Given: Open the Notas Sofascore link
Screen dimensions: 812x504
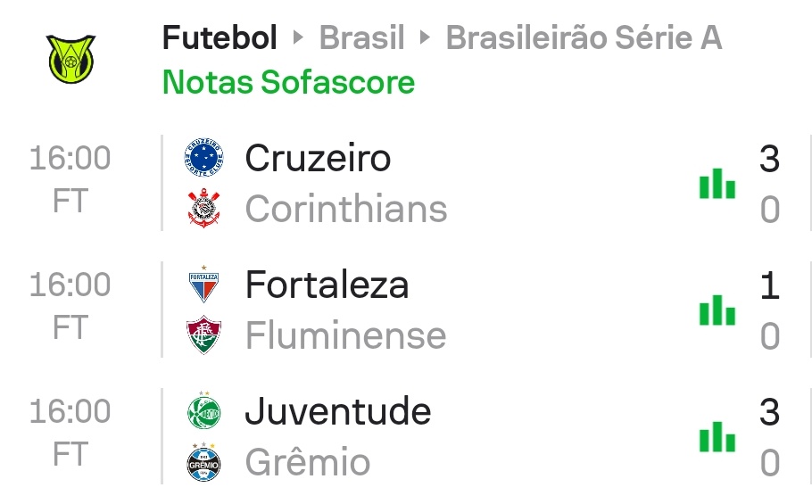Looking at the screenshot, I should click(288, 82).
